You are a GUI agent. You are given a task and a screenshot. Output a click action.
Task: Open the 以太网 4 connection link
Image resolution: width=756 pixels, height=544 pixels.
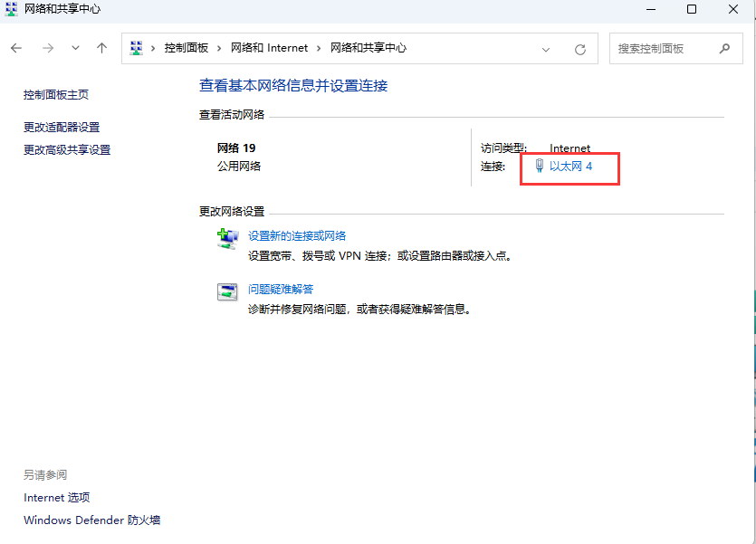click(x=570, y=167)
